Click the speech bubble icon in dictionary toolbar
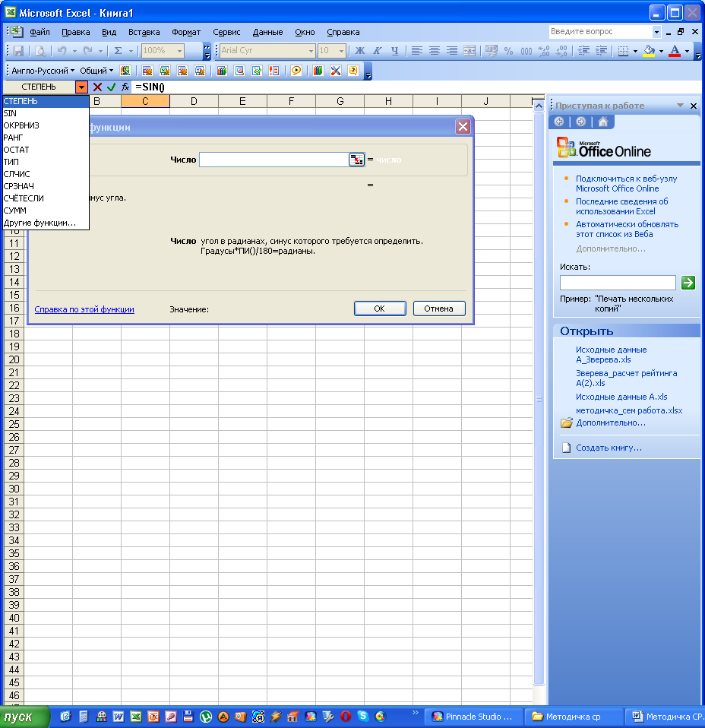 (296, 71)
